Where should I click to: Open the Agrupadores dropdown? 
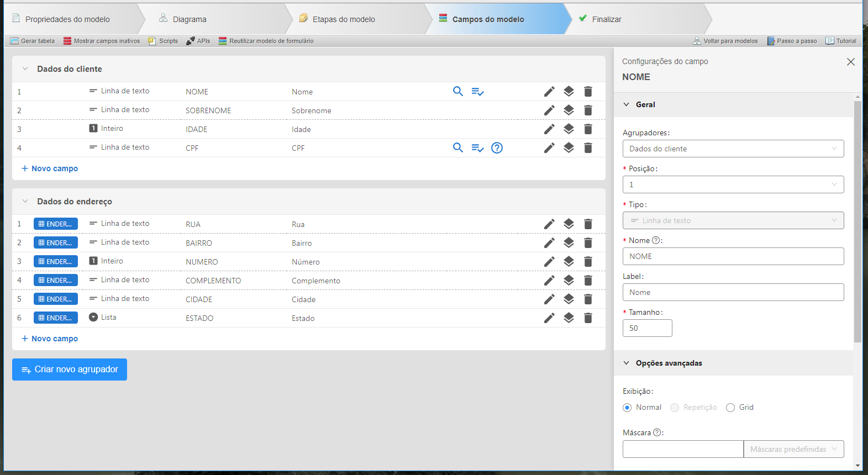click(733, 149)
